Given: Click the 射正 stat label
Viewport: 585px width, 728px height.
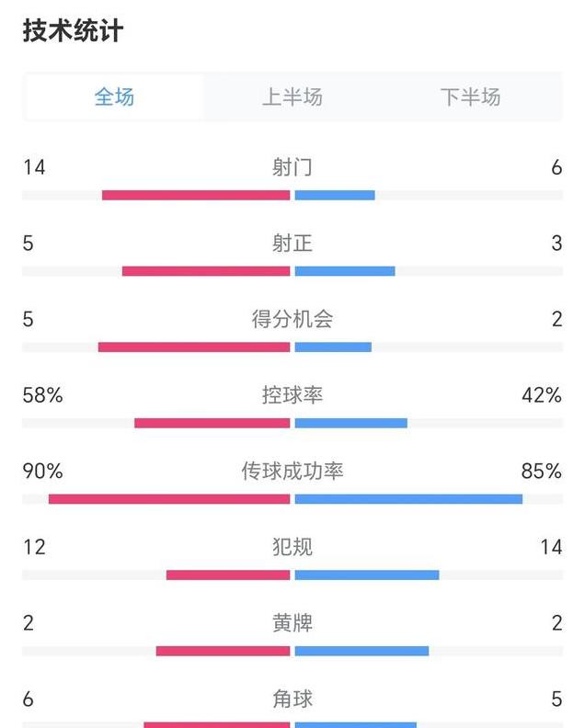Looking at the screenshot, I should tap(292, 244).
